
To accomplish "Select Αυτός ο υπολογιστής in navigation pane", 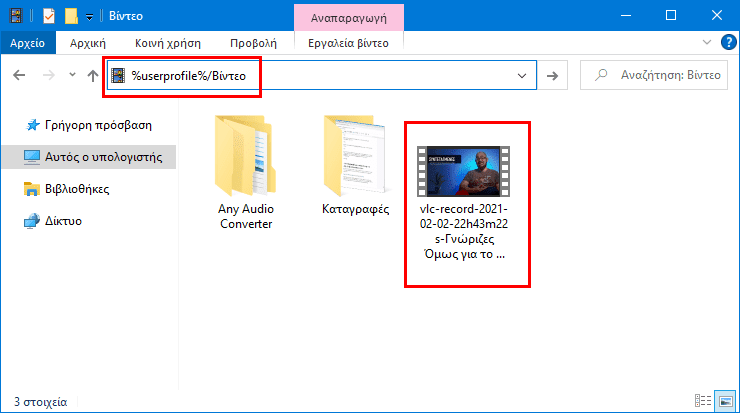I will pos(103,157).
